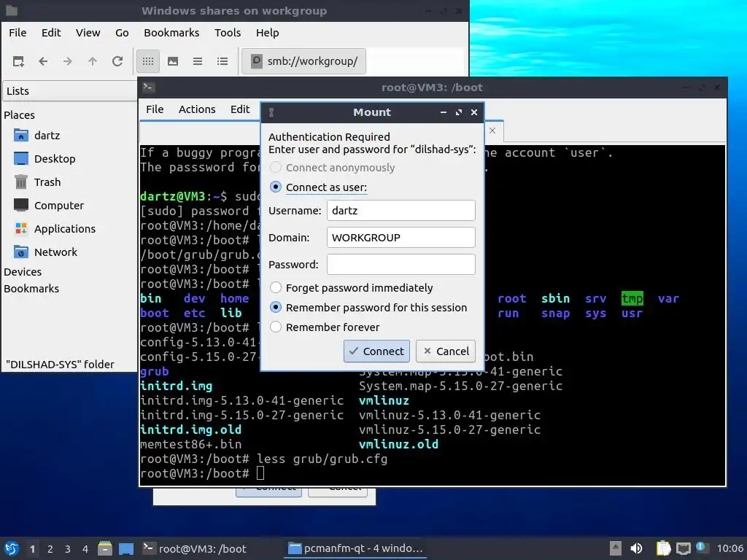Viewport: 747px width, 560px height.
Task: Open new tab icon in pcmanfm toolbar
Action: 18,61
